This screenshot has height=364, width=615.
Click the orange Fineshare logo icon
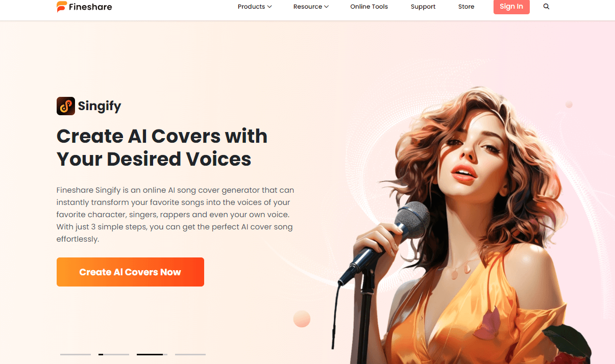[x=62, y=7]
